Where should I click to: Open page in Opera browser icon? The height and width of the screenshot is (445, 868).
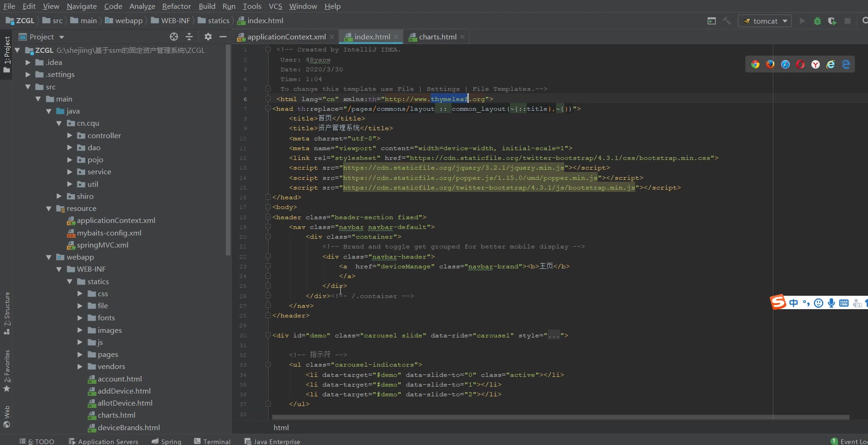coord(800,64)
